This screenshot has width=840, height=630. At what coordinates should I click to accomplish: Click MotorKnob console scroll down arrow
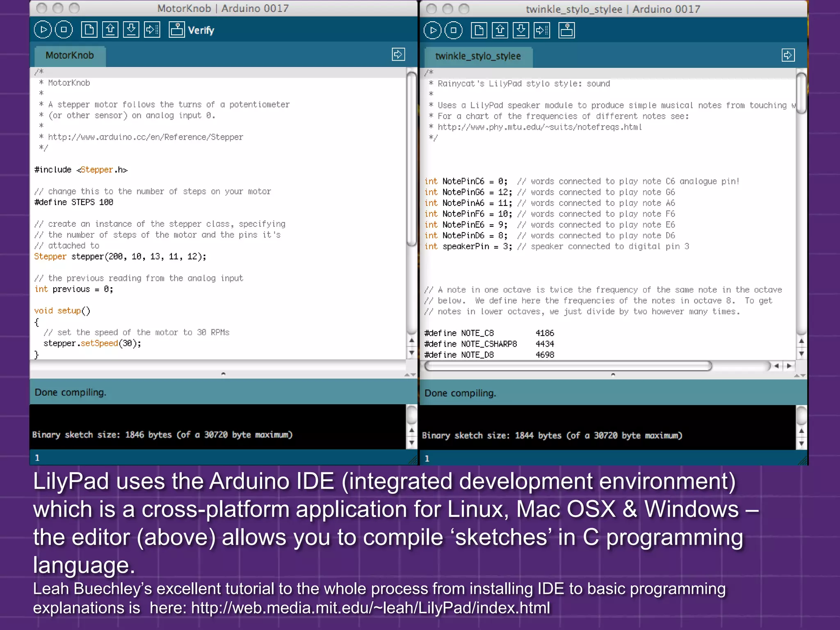click(412, 443)
